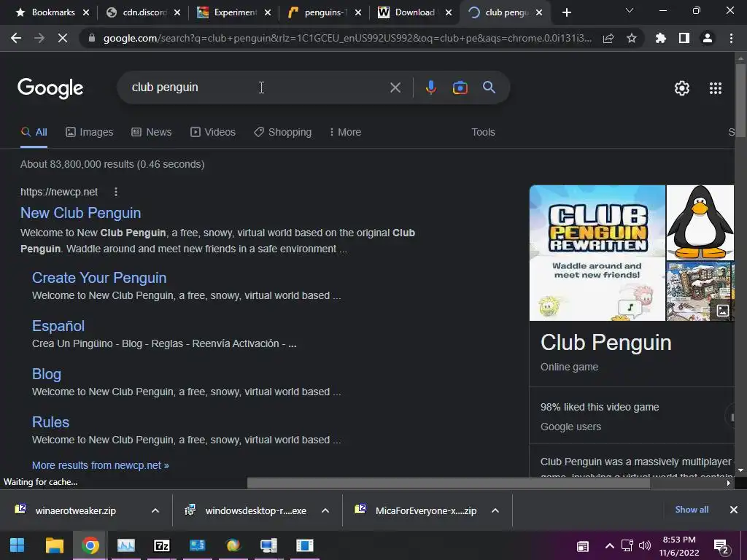Close the Bookmarks browser tab
The width and height of the screenshot is (747, 560).
click(86, 12)
